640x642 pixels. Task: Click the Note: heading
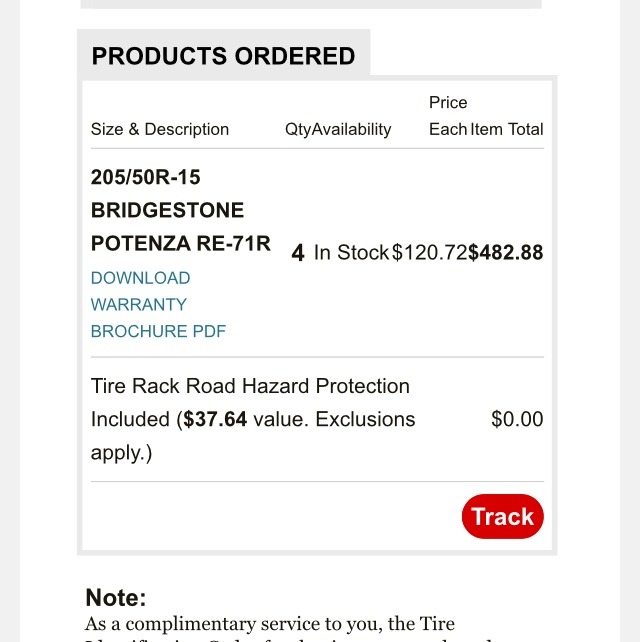click(116, 598)
